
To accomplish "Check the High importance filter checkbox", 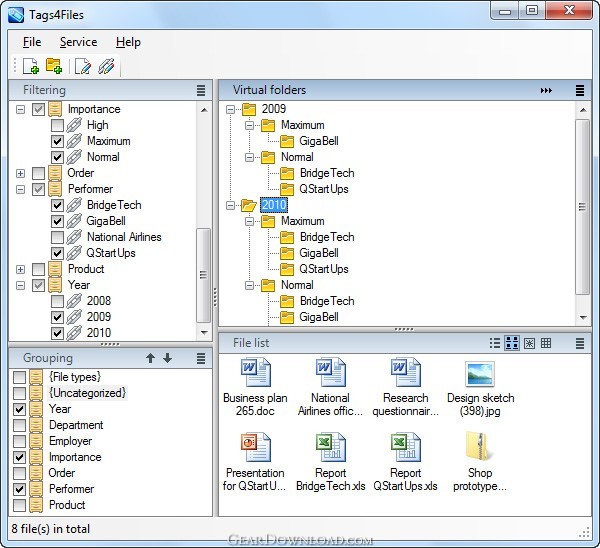I will click(57, 125).
